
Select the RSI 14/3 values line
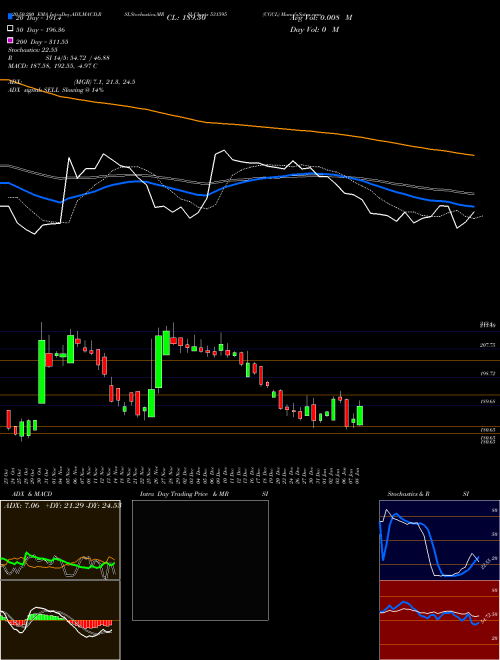[x=59, y=58]
